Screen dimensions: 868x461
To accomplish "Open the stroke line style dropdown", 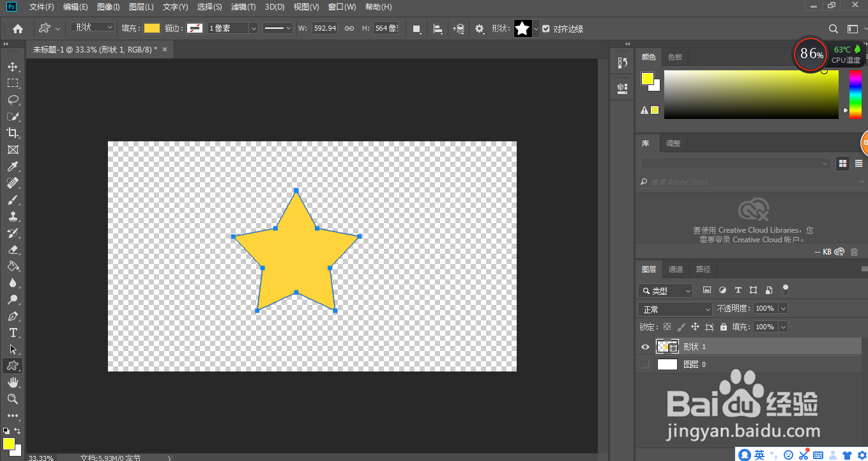I will point(278,29).
